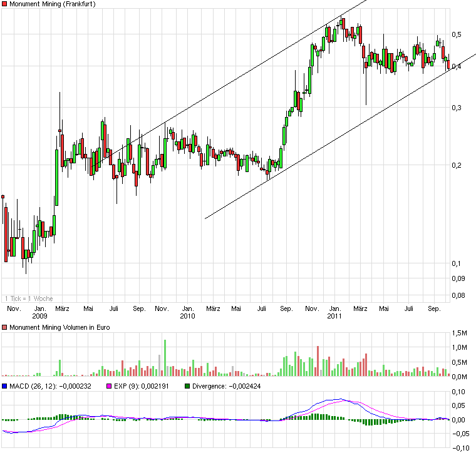Click the 0,5M volume axis label
The height and width of the screenshot is (453, 476).
(x=459, y=362)
